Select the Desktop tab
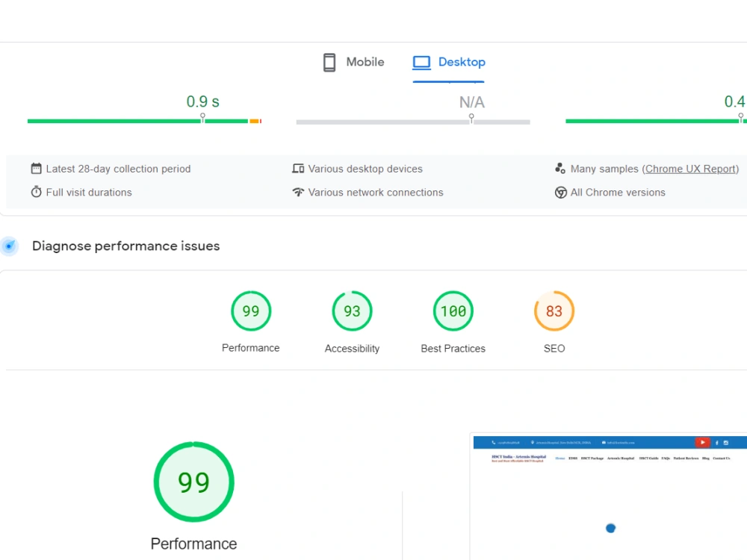Screen dimensions: 747x560 [449, 63]
